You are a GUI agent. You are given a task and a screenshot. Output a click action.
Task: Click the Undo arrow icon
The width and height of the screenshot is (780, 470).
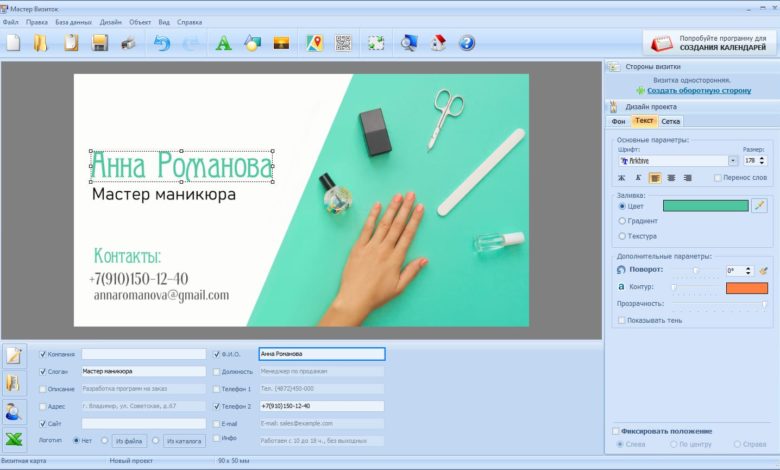(x=162, y=42)
